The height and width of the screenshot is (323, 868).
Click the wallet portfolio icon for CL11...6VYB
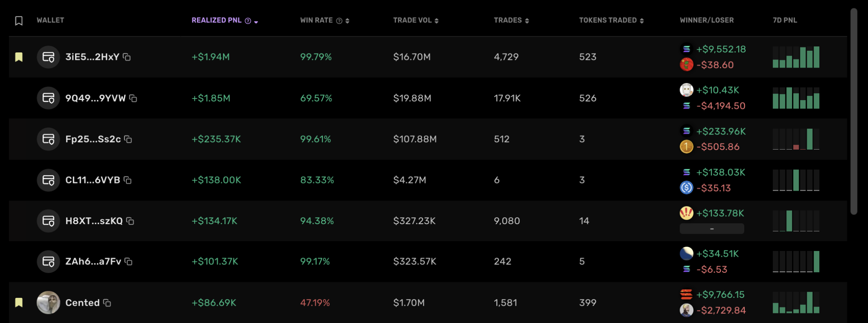(49, 180)
